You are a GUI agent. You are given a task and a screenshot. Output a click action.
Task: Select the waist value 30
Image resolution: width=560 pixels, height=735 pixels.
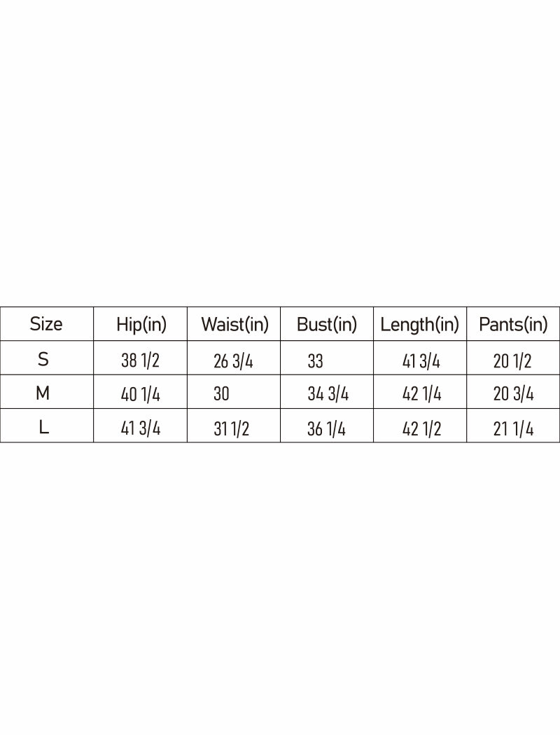[x=221, y=395]
